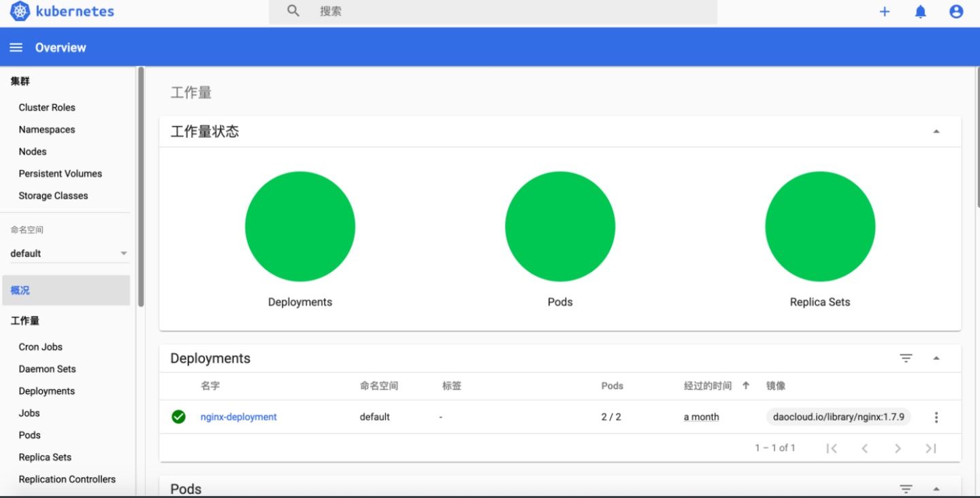Go to the first page arrow

832,448
